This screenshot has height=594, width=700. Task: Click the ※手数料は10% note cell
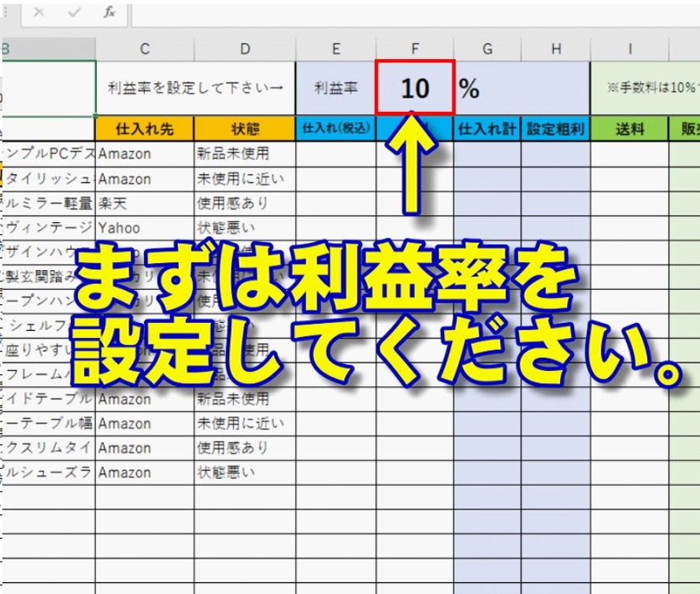click(645, 88)
